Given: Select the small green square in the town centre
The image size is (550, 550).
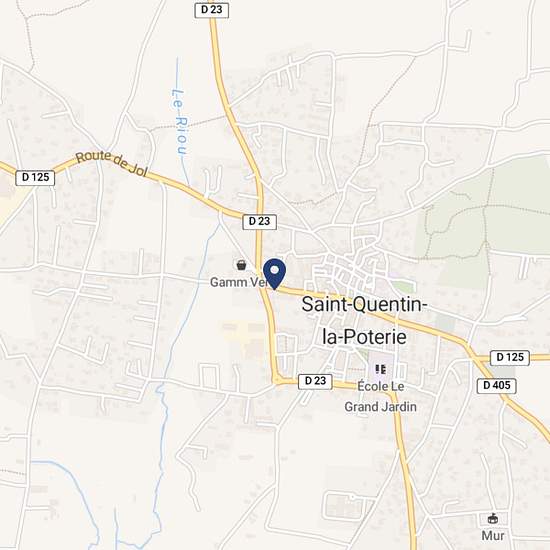Looking at the screenshot, I should 403,287.
